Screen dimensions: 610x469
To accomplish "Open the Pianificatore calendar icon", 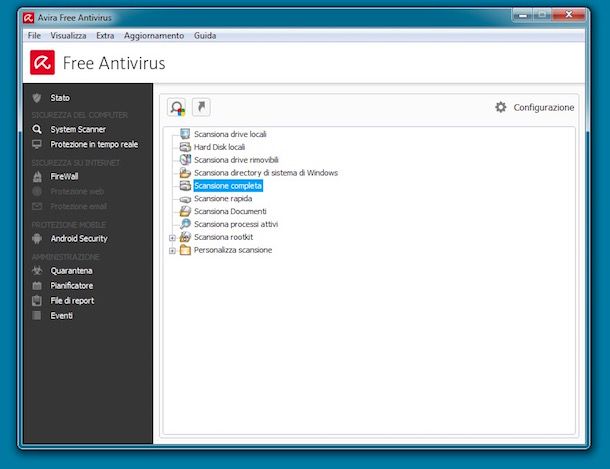I will (x=37, y=285).
